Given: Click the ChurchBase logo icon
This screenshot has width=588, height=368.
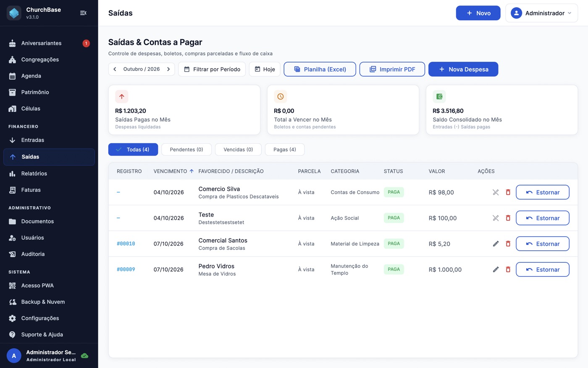Looking at the screenshot, I should pos(14,13).
